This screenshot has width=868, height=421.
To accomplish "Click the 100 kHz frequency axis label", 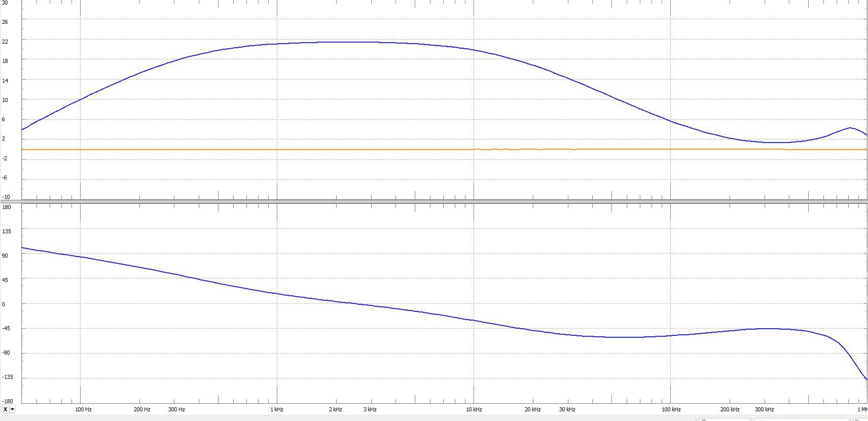I will coord(671,409).
